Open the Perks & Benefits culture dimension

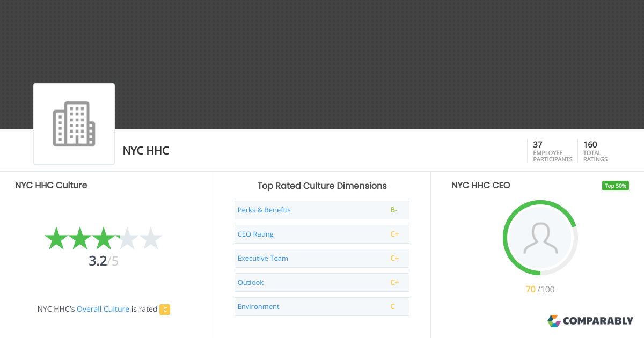[264, 210]
